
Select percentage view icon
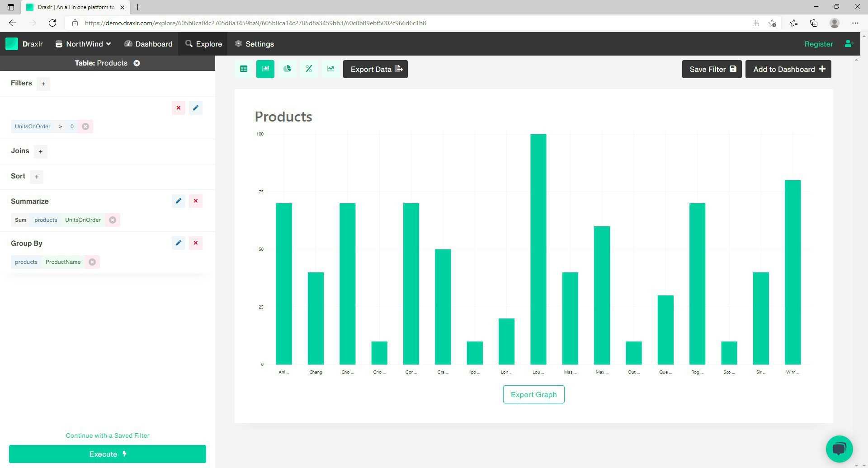coord(309,69)
